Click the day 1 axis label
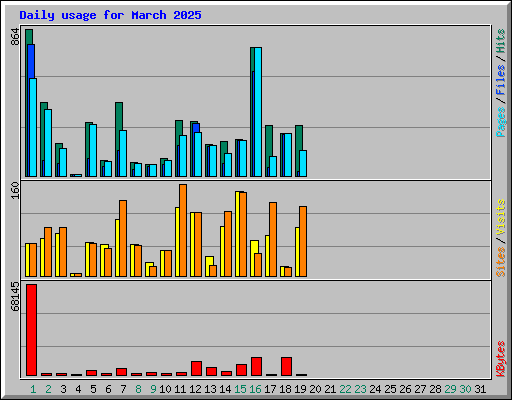The width and height of the screenshot is (512, 400). click(x=33, y=389)
